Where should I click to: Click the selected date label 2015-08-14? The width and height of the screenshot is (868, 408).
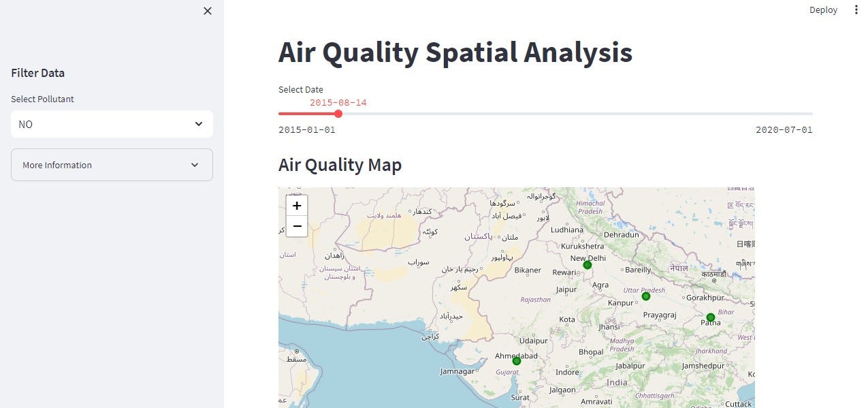click(338, 102)
